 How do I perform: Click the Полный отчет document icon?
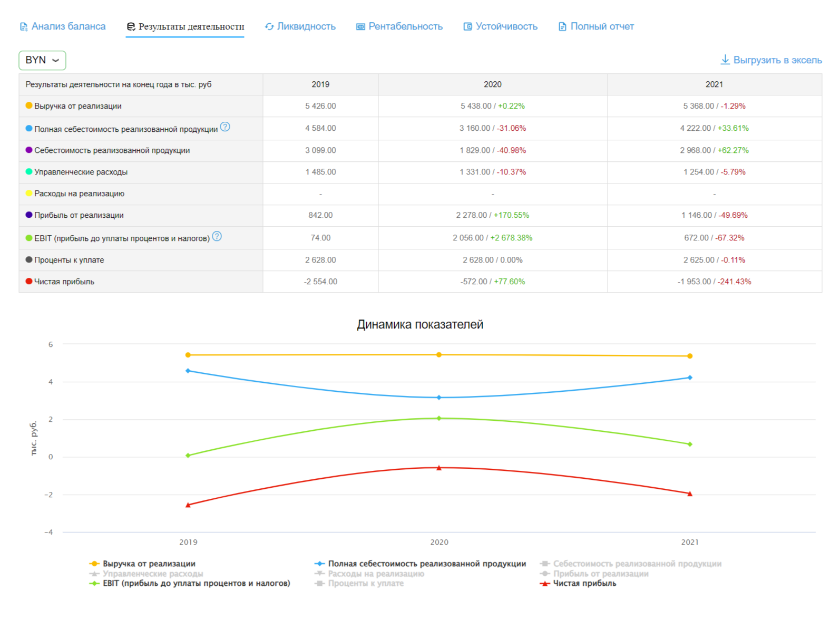click(562, 27)
